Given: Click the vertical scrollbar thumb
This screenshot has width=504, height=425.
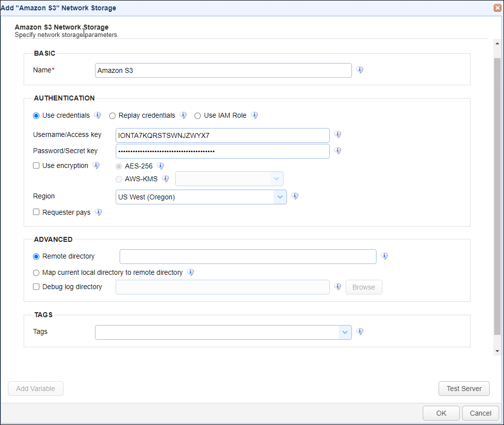Looking at the screenshot, I should pos(497,196).
